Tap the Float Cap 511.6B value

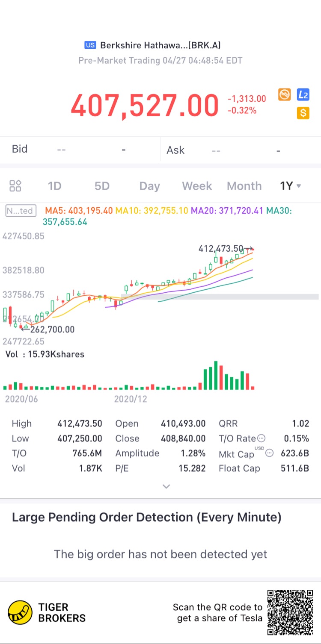pyautogui.click(x=295, y=468)
